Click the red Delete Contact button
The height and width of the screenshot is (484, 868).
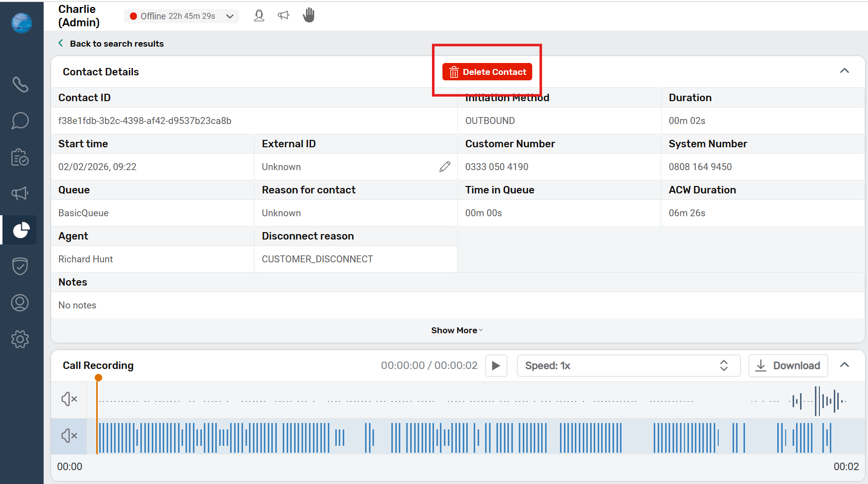click(487, 72)
